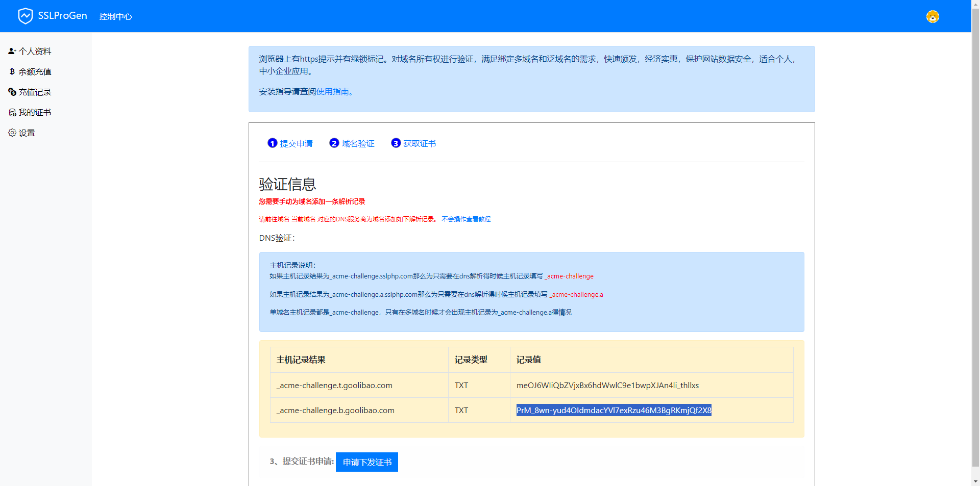The width and height of the screenshot is (980, 486).
Task: Open the 使用指南 link
Action: click(332, 92)
